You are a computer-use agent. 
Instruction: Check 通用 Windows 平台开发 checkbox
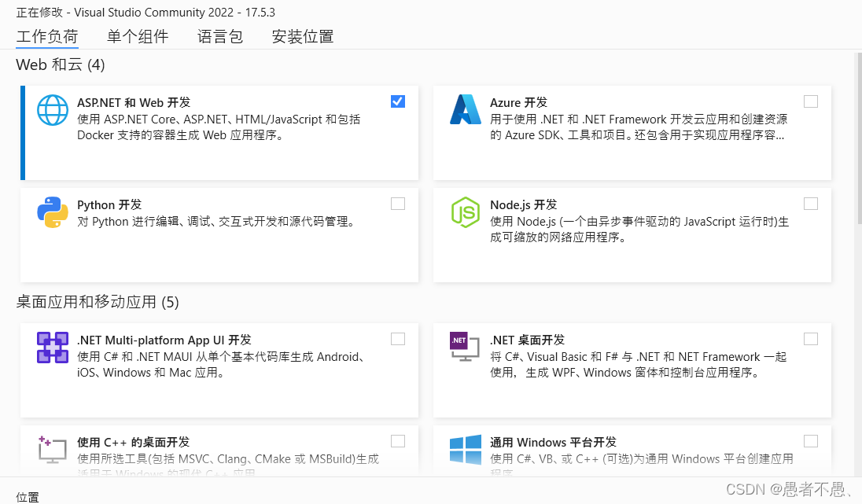(811, 441)
